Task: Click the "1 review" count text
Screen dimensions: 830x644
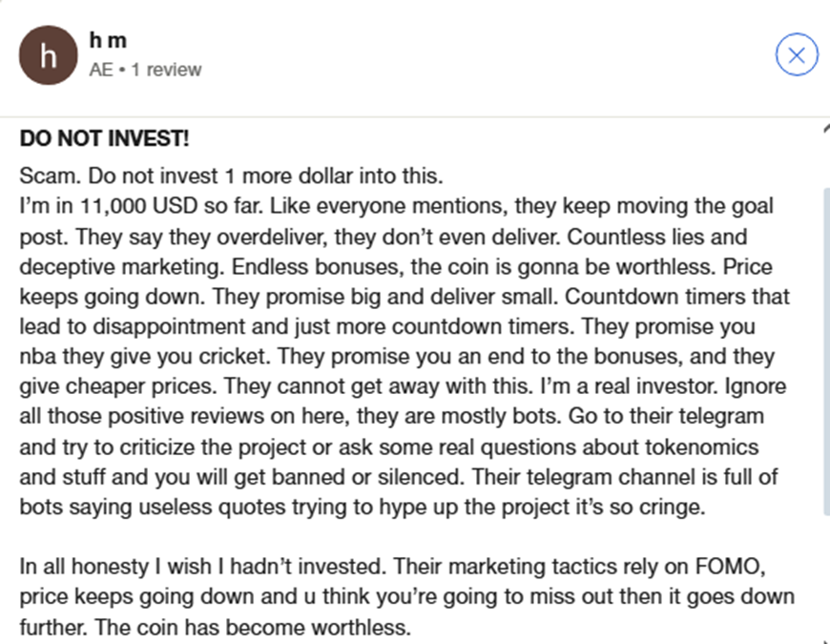Action: 166,70
